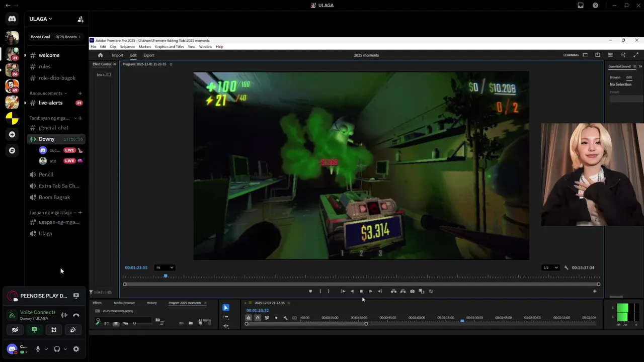Stop playback in Program monitor
The image size is (644, 362).
pos(361,291)
